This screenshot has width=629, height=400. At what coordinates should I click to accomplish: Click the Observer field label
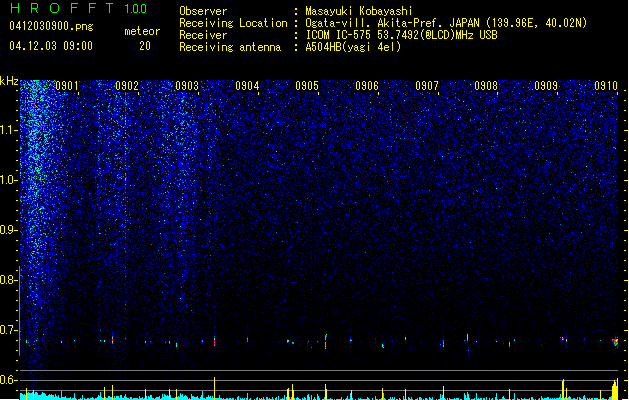[203, 11]
